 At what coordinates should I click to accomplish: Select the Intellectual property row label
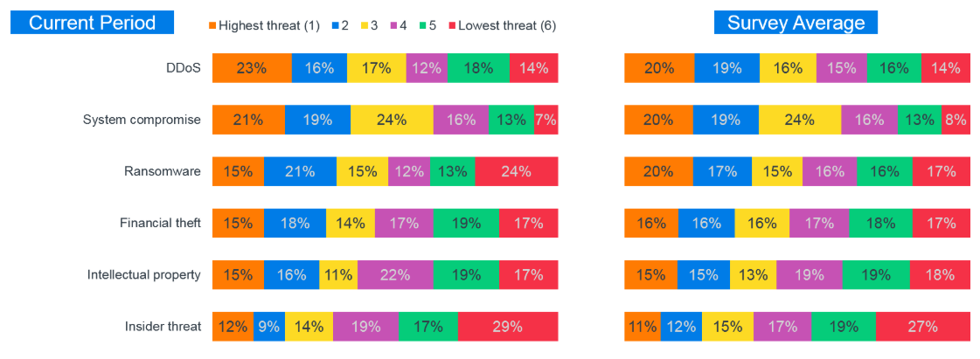click(144, 274)
